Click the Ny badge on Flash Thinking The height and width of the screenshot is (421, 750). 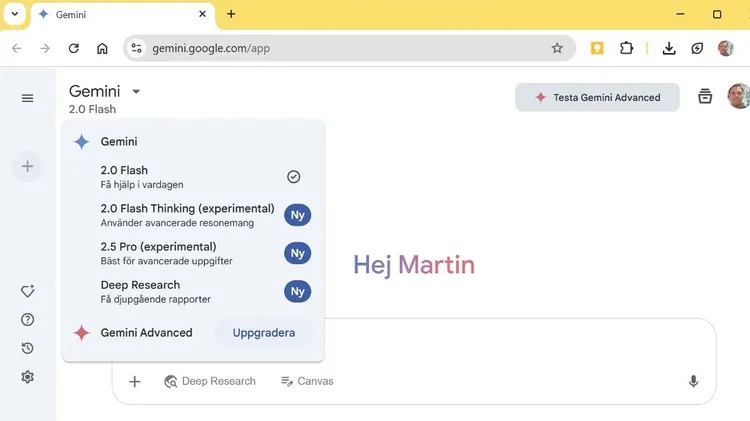pos(298,215)
